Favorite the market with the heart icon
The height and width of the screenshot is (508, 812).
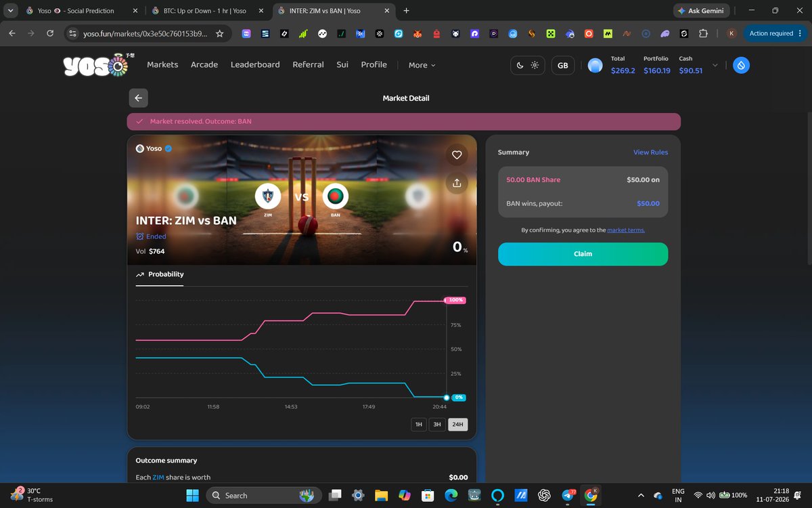457,155
